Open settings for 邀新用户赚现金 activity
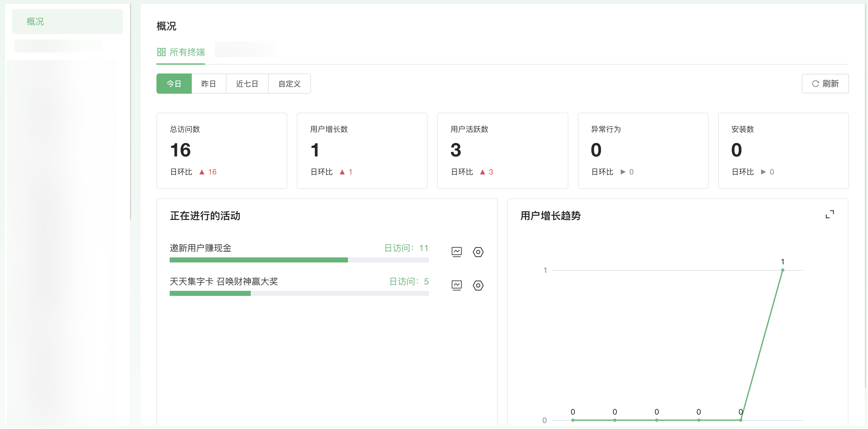Viewport: 868px width, 429px height. click(478, 252)
